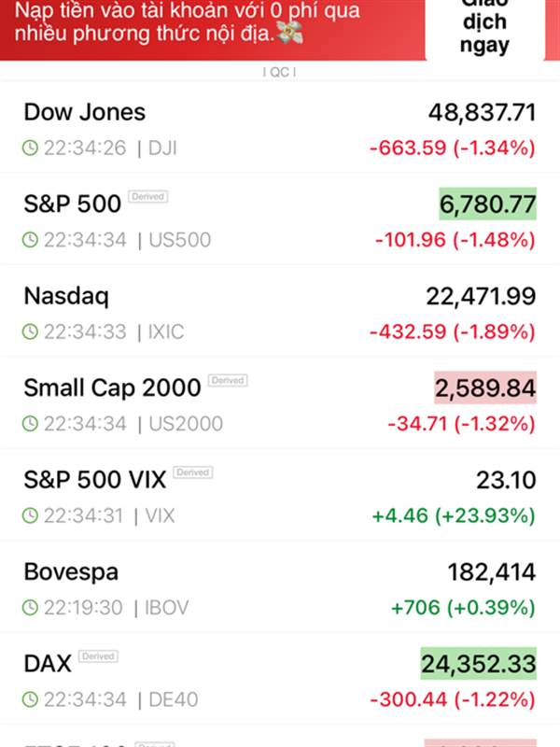Click the clock icon in the DAX row
This screenshot has width=560, height=747.
tap(31, 699)
